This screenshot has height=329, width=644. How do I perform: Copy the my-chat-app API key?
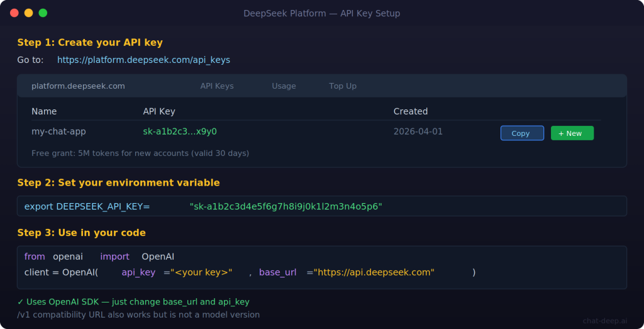[x=522, y=133]
